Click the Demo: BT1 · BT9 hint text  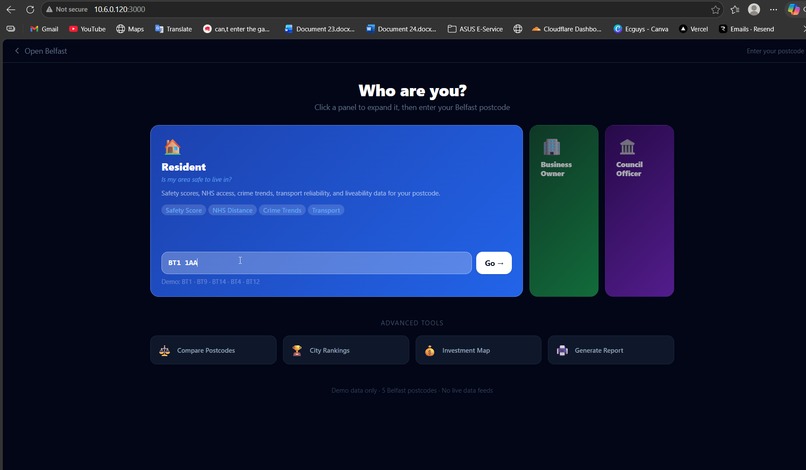[x=210, y=282]
